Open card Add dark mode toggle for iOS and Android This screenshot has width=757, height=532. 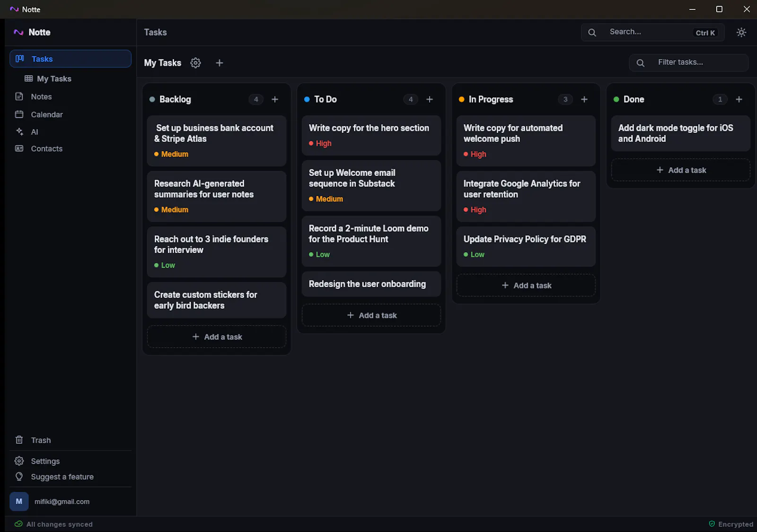[681, 133]
